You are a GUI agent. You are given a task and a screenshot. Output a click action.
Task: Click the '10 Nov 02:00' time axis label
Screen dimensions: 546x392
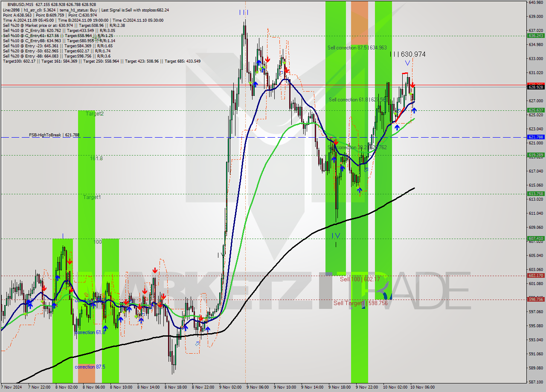click(x=395, y=388)
